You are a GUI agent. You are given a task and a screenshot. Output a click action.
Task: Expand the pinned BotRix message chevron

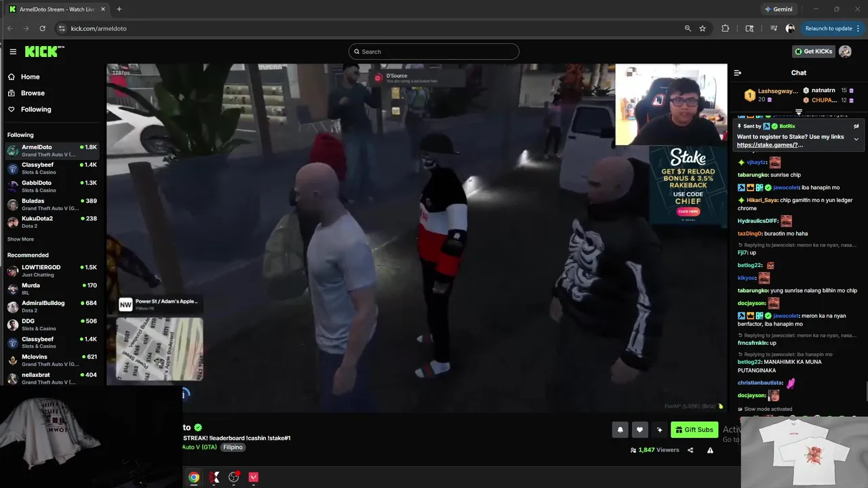click(x=856, y=139)
